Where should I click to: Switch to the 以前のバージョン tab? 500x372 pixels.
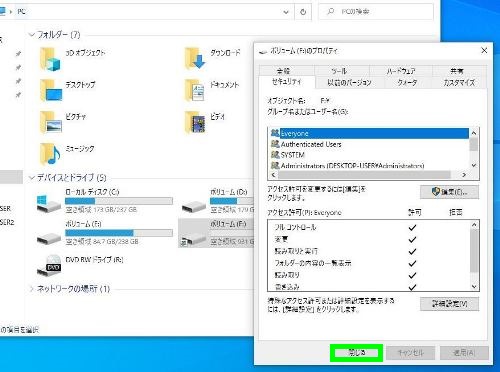pyautogui.click(x=349, y=82)
